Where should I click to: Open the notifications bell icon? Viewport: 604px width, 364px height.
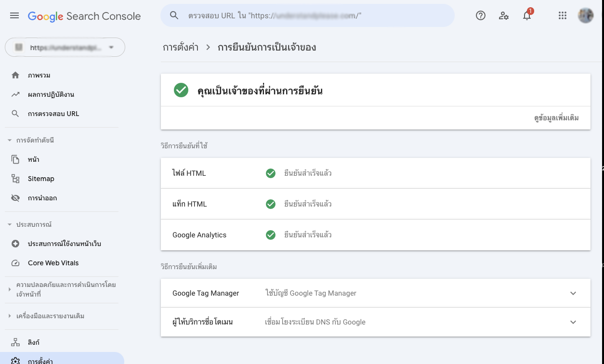527,15
